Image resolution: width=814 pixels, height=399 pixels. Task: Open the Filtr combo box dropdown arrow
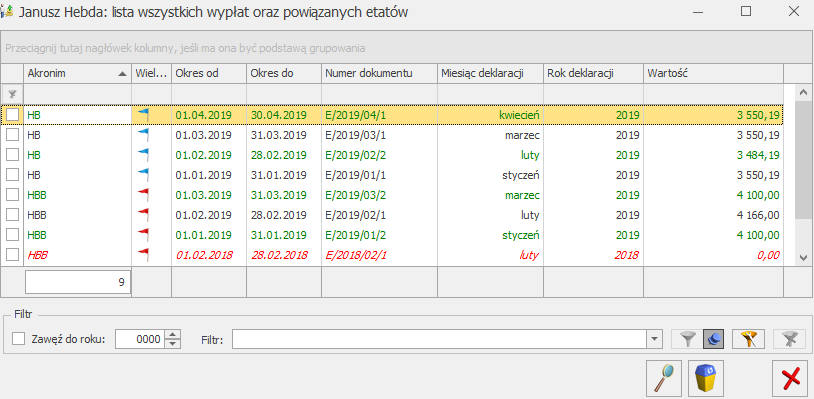(x=655, y=340)
